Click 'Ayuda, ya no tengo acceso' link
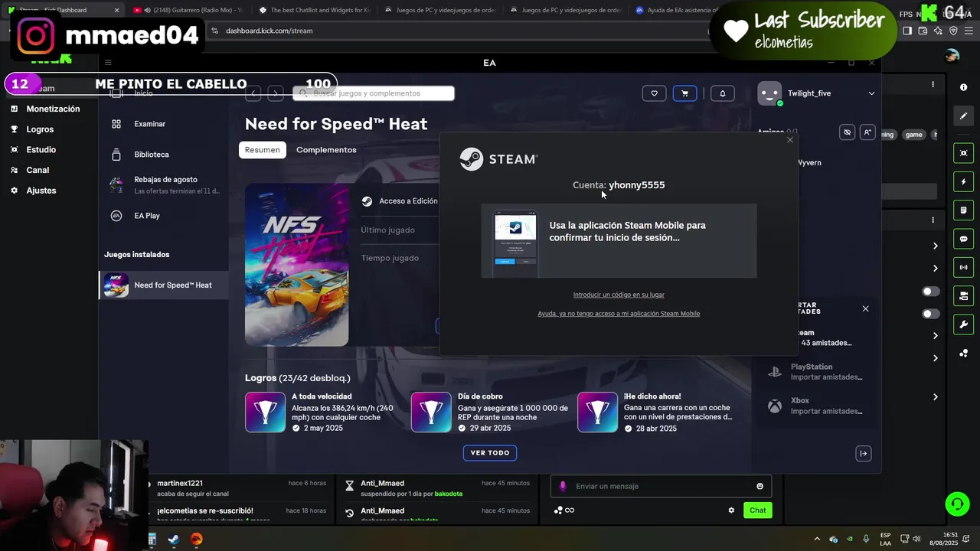 pos(619,314)
